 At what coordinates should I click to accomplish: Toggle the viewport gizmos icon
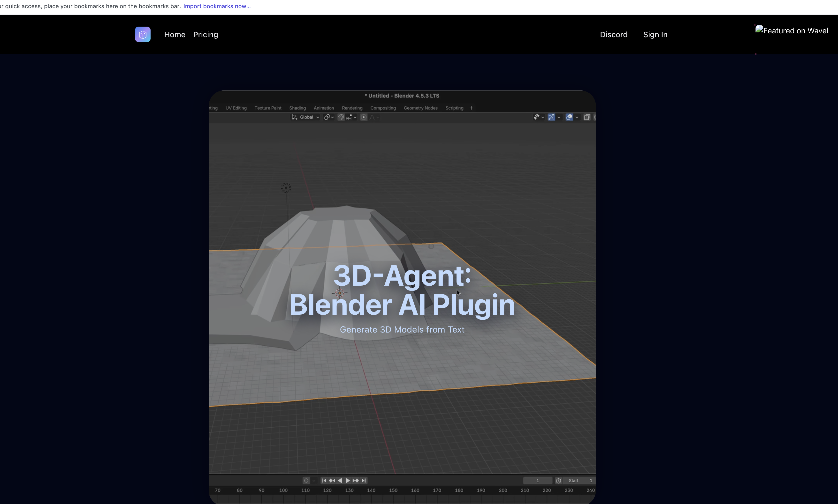point(551,117)
